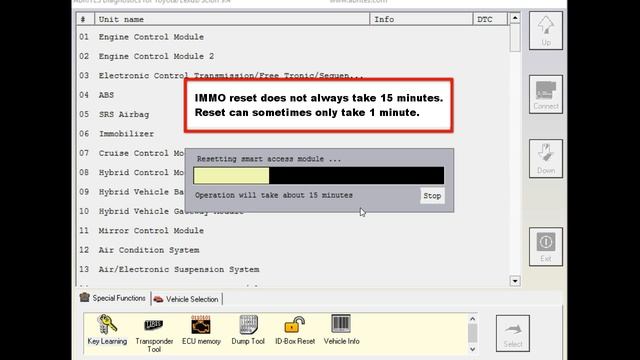640x360 pixels.
Task: Open the Dump Tool
Action: tap(248, 330)
